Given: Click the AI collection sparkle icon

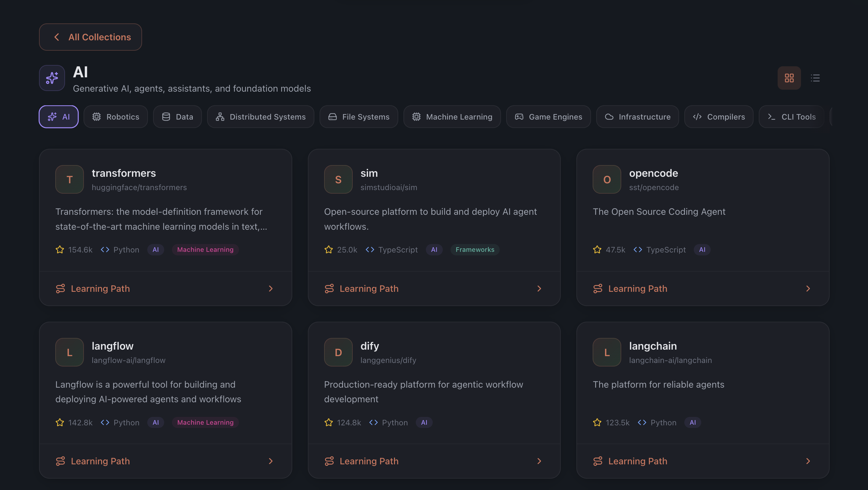Looking at the screenshot, I should 52,78.
